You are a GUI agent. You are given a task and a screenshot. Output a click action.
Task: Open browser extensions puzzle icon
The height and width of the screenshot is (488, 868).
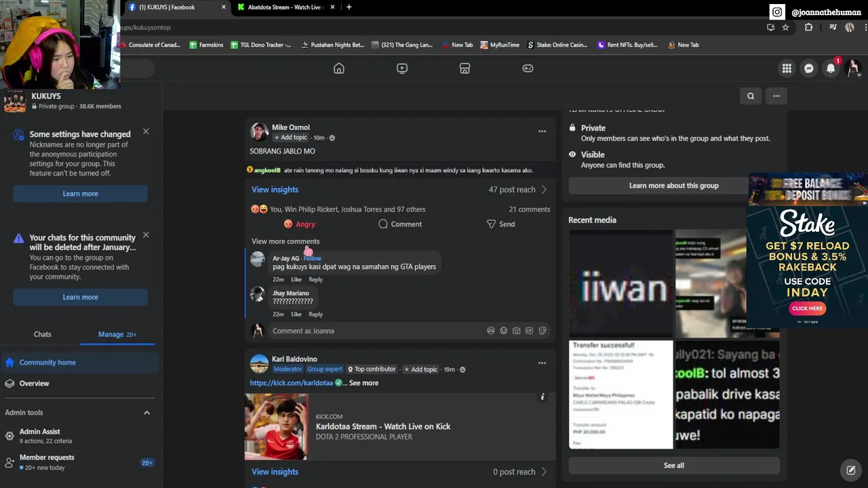[x=808, y=27]
